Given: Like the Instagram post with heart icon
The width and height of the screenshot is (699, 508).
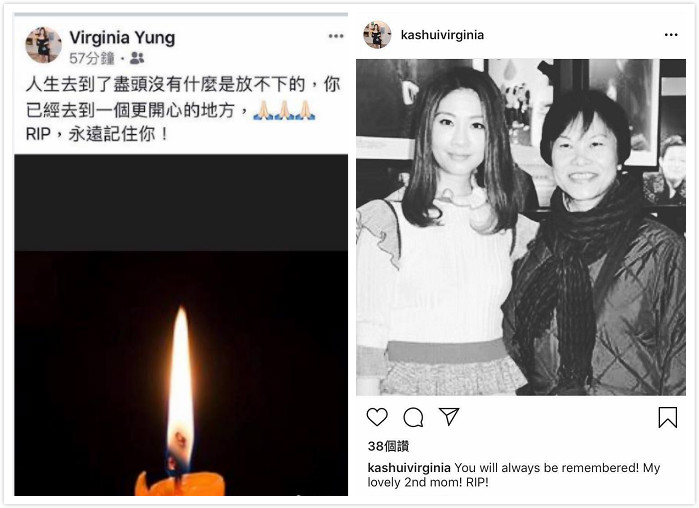Looking at the screenshot, I should (x=377, y=417).
